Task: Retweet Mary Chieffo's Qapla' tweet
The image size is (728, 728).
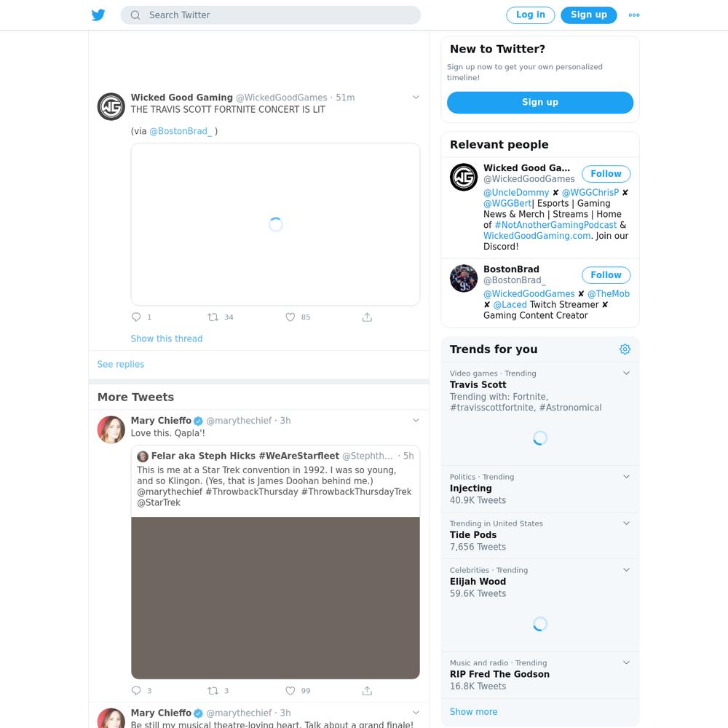Action: coord(213,690)
